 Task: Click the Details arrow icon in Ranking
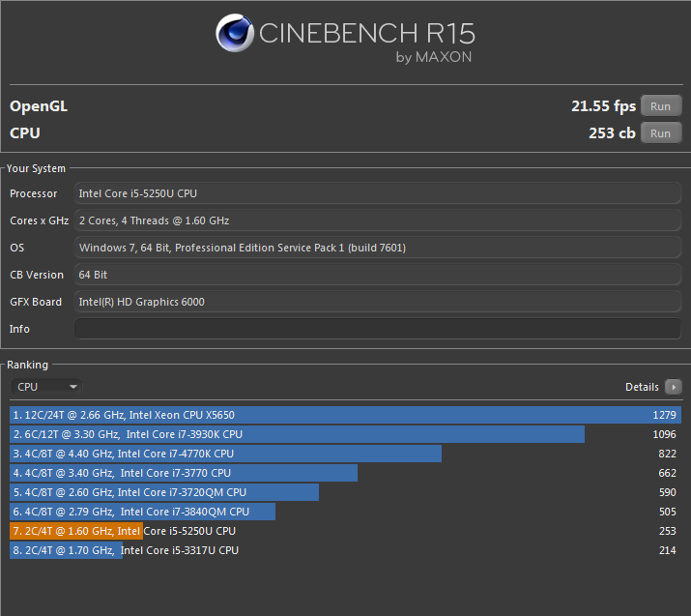(x=674, y=387)
